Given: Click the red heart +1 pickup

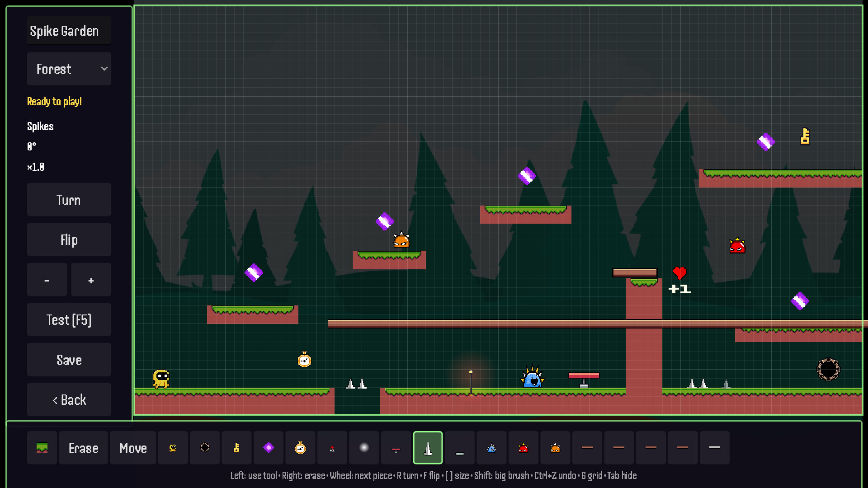Looking at the screenshot, I should [679, 280].
